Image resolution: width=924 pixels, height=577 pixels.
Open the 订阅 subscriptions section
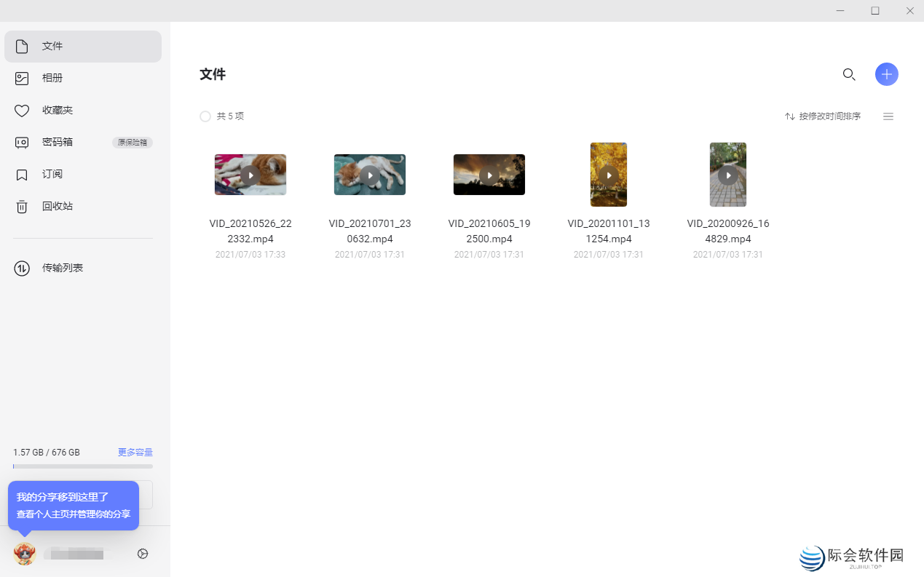(x=52, y=174)
